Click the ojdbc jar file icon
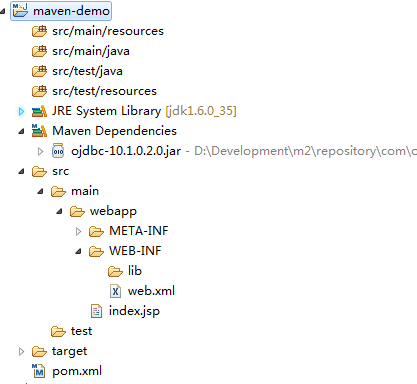417x384 pixels. click(x=58, y=151)
